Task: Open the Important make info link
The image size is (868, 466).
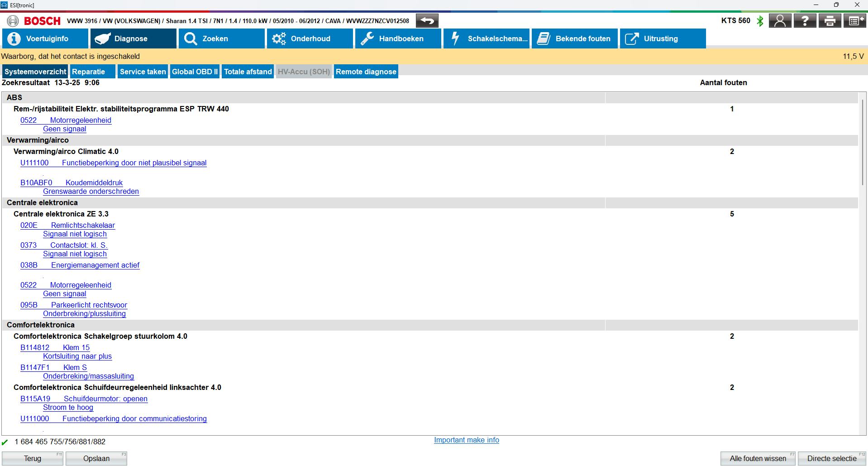Action: [466, 440]
